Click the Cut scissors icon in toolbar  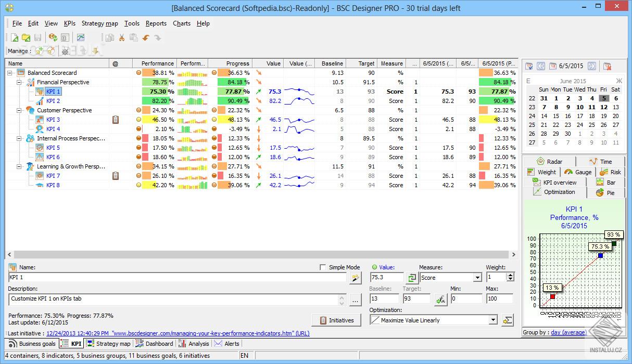(x=121, y=37)
